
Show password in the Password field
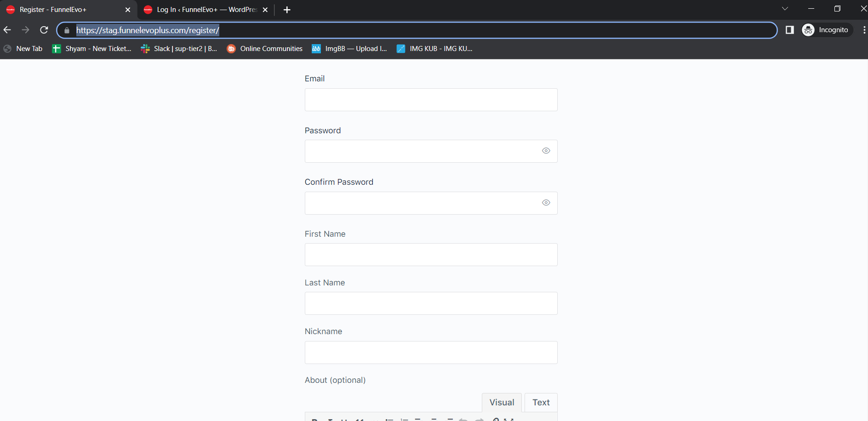pos(546,151)
